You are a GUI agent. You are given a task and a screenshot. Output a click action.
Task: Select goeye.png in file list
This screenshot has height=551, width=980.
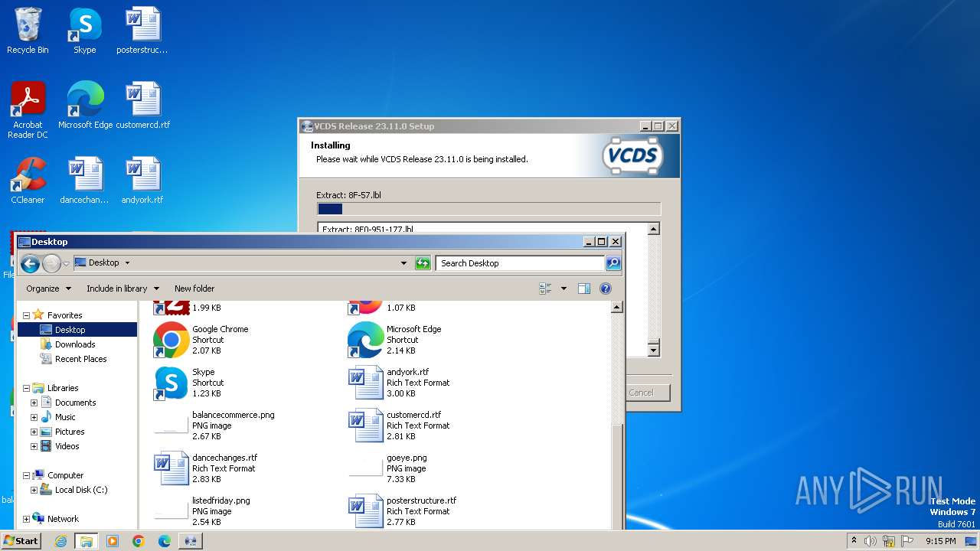(x=387, y=468)
